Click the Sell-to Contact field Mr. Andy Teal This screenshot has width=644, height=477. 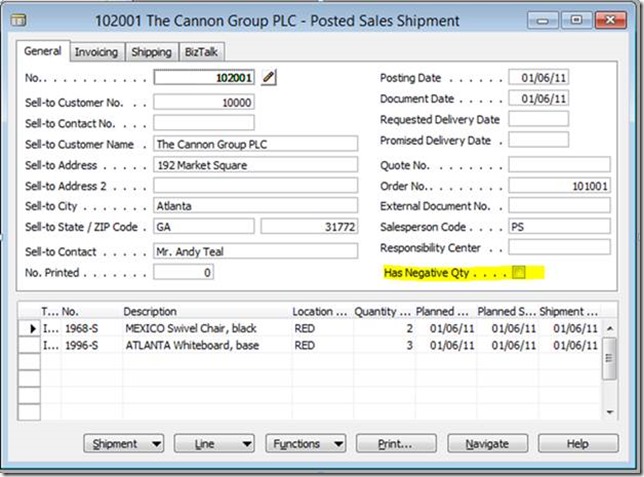tap(255, 251)
